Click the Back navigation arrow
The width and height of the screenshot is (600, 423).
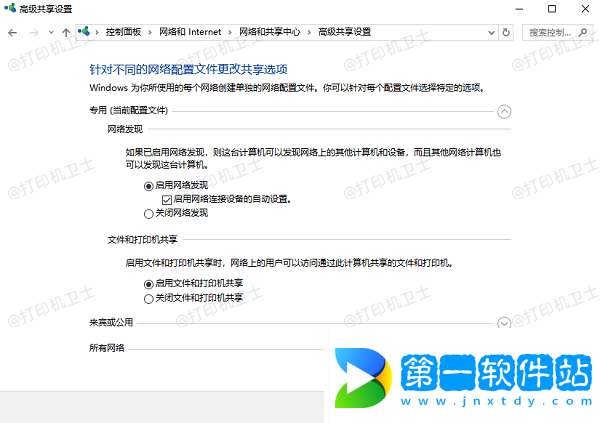pos(13,33)
